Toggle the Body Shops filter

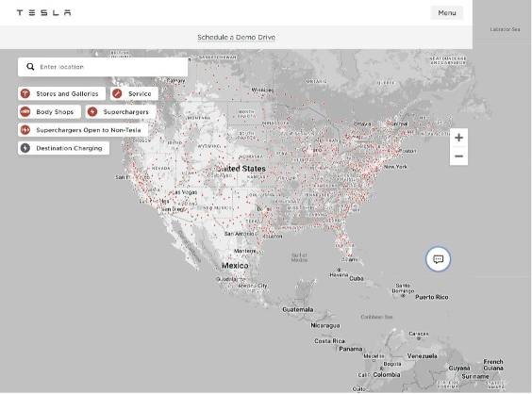point(49,111)
